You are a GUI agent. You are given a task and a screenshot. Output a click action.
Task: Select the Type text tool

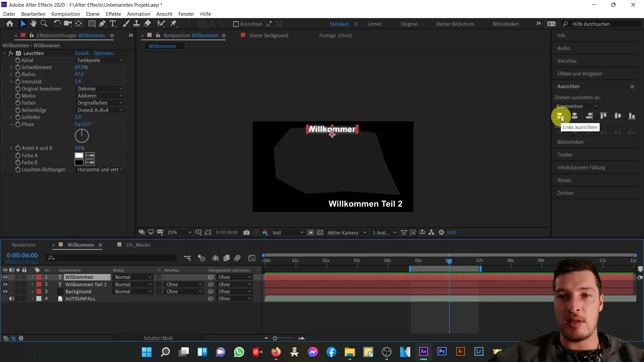coord(113,24)
